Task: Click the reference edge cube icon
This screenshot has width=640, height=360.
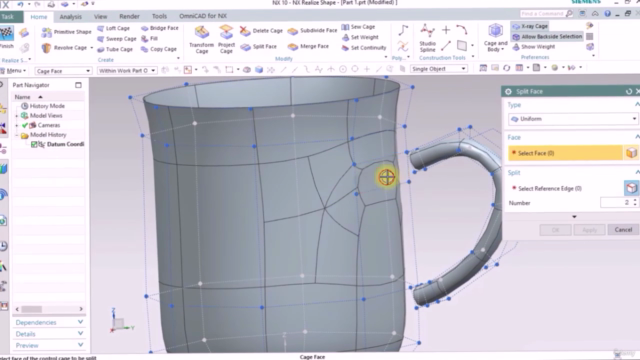Action: click(x=631, y=188)
